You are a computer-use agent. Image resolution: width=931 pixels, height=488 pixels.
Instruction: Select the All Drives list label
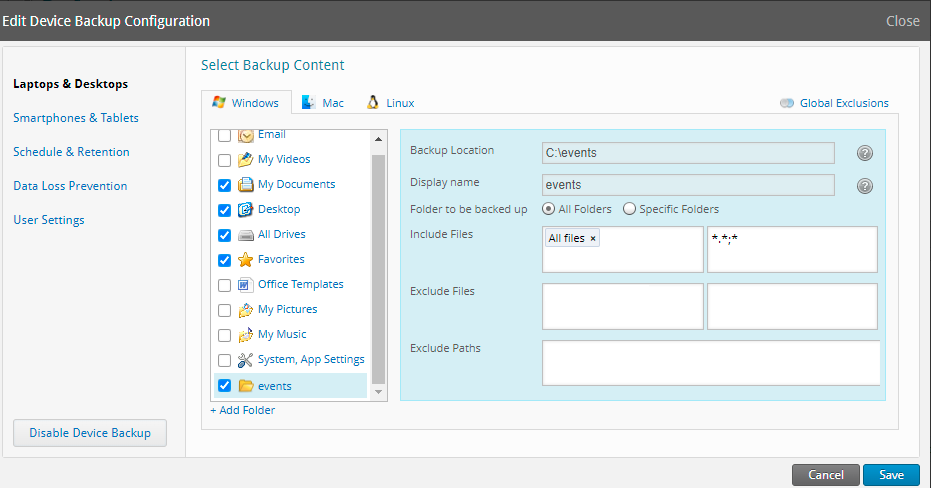[x=281, y=234]
